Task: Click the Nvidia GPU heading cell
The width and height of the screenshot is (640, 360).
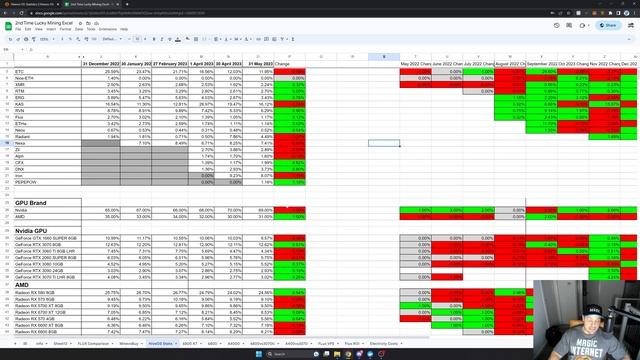Action: 48,231
